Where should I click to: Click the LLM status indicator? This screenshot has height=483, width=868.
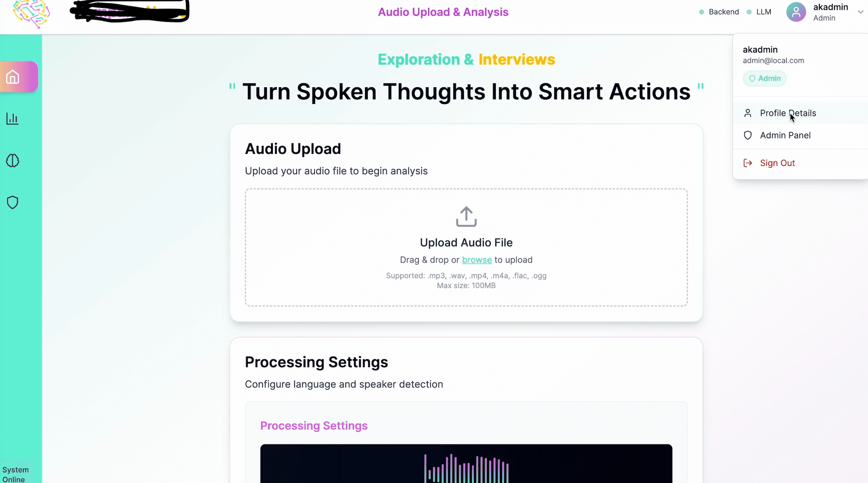[x=759, y=12]
